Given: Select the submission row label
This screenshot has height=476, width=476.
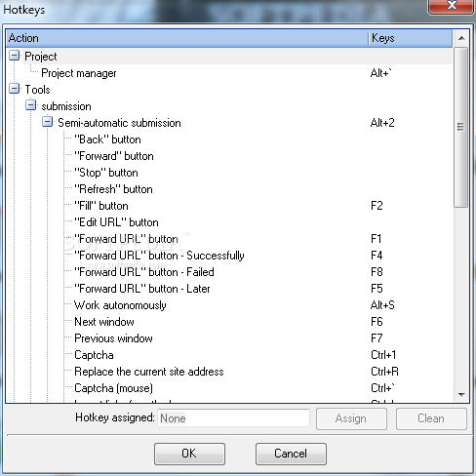Looking at the screenshot, I should (66, 106).
